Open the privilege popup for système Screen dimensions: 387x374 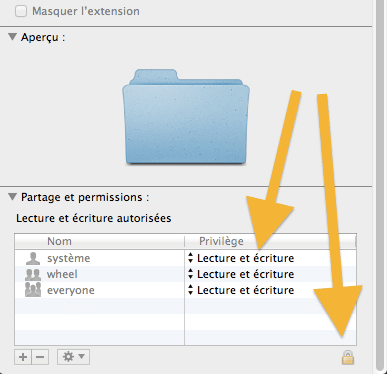click(x=241, y=258)
